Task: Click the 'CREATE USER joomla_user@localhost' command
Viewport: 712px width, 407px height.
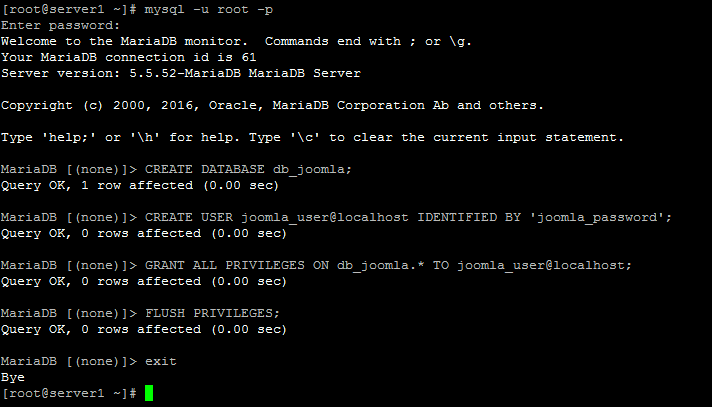Action: click(277, 217)
